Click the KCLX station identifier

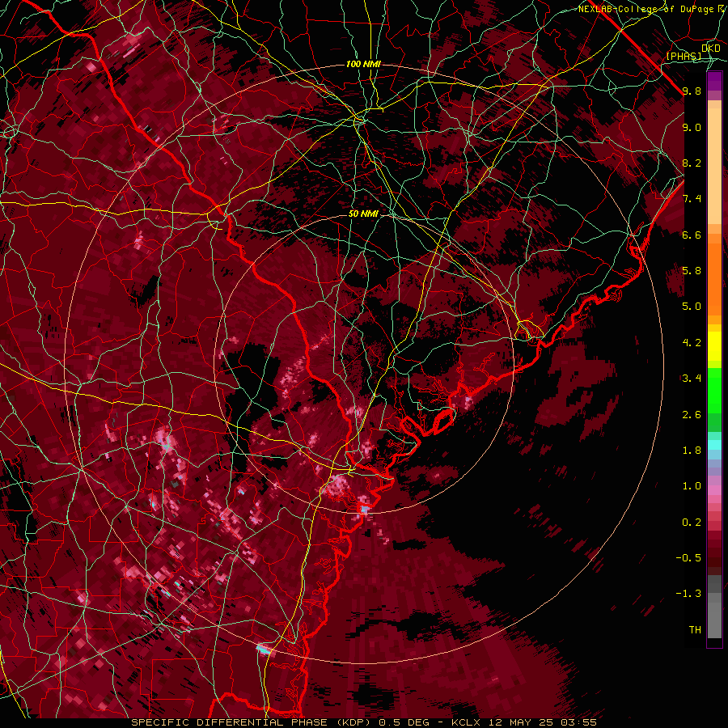coord(468,722)
